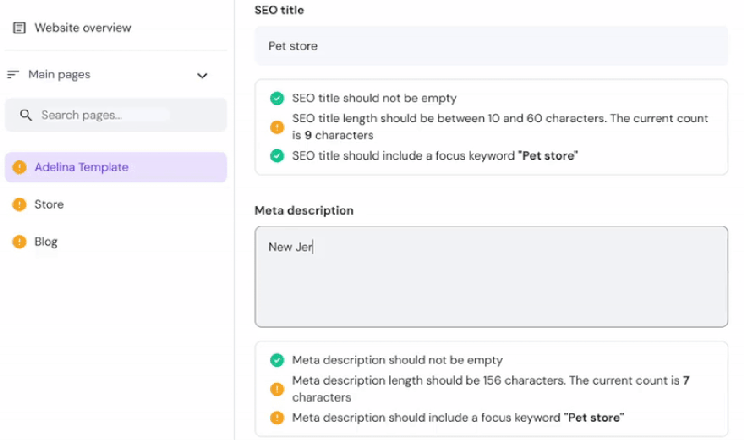Viewport: 744px width, 440px height.
Task: Click the Website overview page icon
Action: click(x=19, y=28)
